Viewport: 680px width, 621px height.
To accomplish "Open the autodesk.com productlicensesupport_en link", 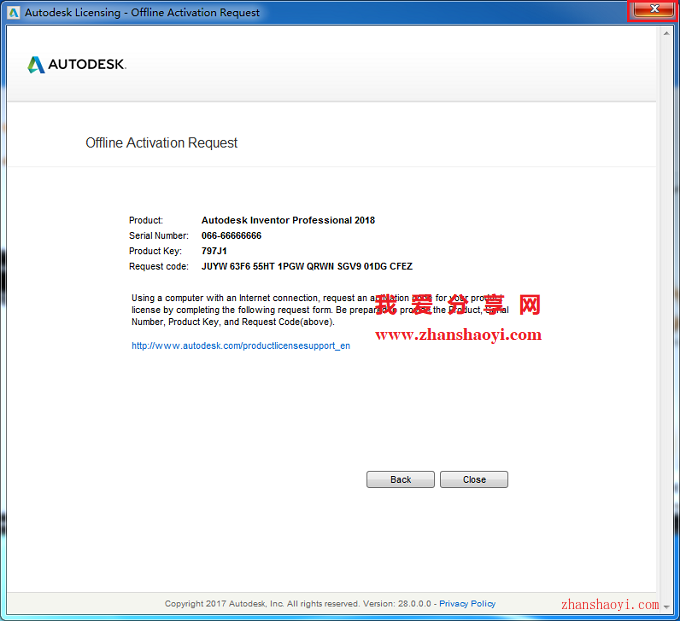I will (241, 346).
